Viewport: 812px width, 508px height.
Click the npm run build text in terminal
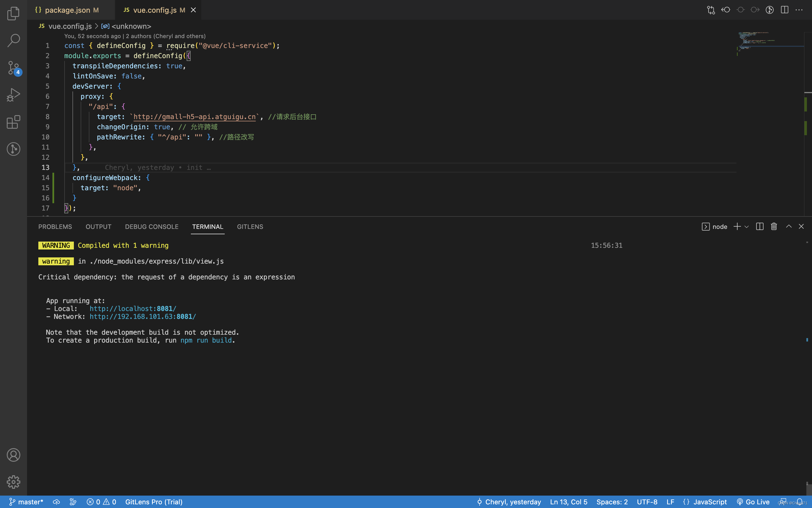[x=206, y=340]
